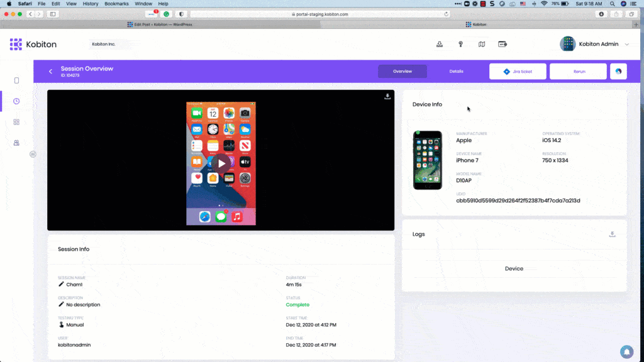Download logs with the Logs panel icon
Image resolution: width=644 pixels, height=362 pixels.
click(612, 234)
